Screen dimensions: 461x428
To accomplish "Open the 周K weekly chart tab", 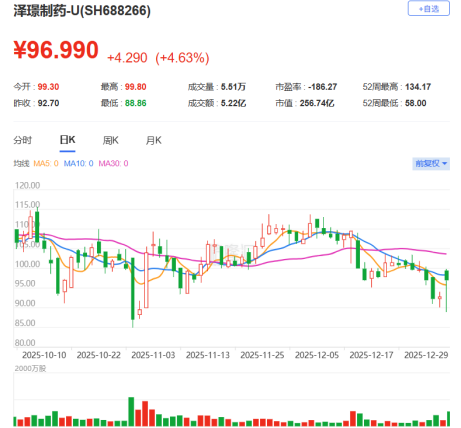I will click(x=110, y=140).
